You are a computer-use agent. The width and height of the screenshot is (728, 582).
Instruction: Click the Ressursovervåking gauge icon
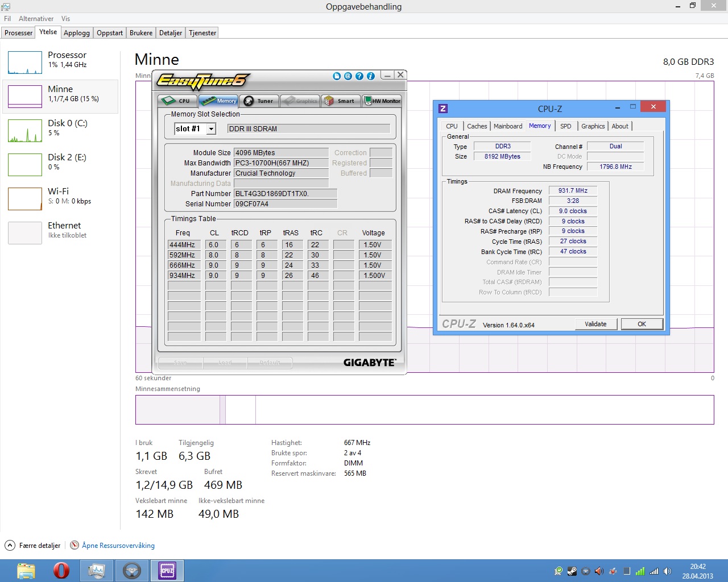pos(75,545)
